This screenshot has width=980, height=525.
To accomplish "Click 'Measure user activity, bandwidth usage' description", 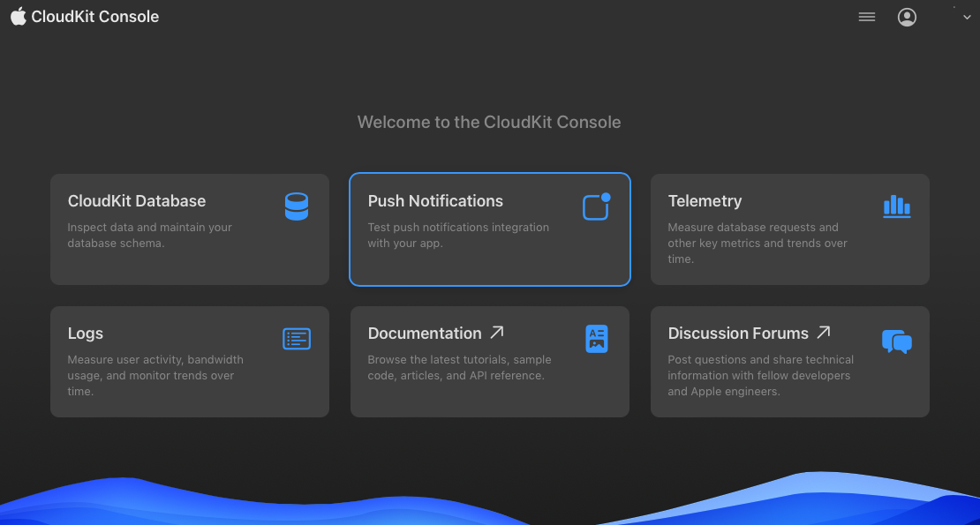I will tap(155, 375).
